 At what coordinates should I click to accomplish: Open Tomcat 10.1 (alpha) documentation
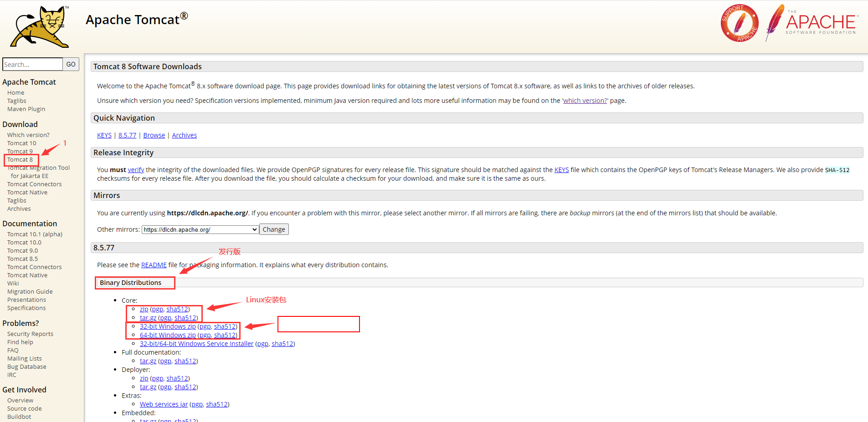point(35,234)
